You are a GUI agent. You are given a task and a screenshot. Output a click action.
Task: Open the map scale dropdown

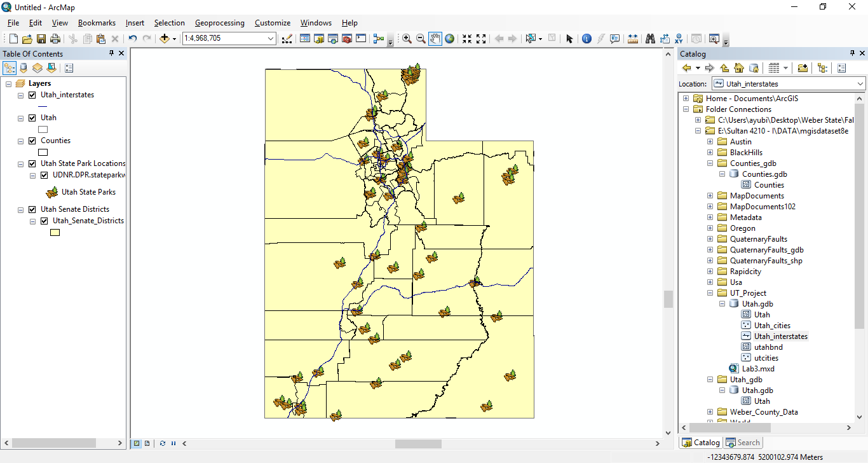(271, 39)
